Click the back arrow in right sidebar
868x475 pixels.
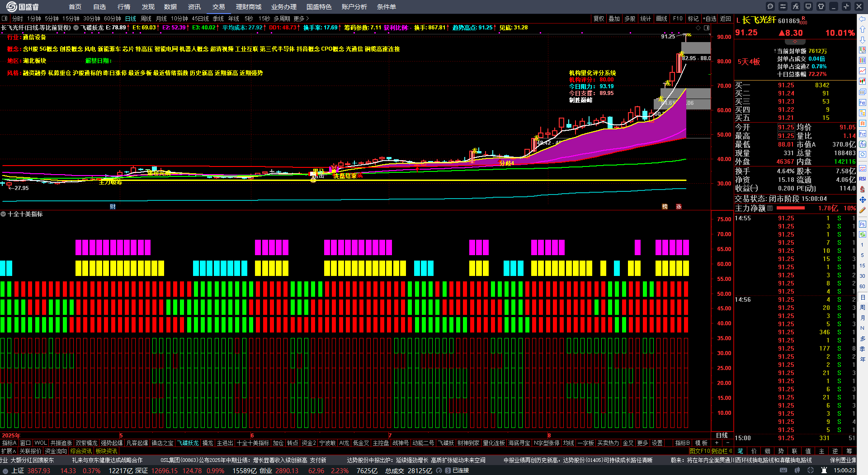coord(863,19)
